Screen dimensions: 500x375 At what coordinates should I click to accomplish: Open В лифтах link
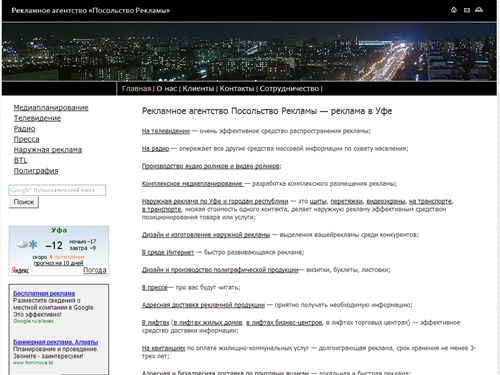156,323
